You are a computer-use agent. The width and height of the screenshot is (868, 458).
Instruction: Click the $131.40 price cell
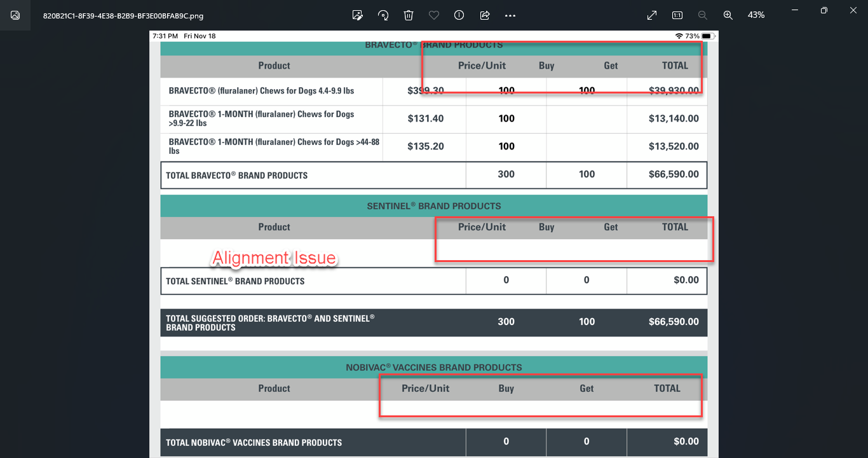(426, 118)
